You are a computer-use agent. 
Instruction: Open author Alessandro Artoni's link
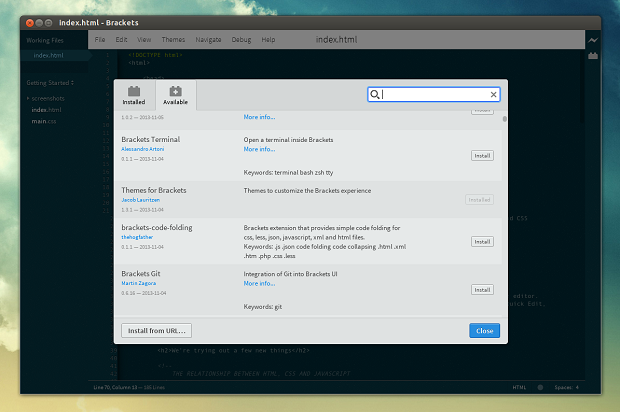[142, 149]
